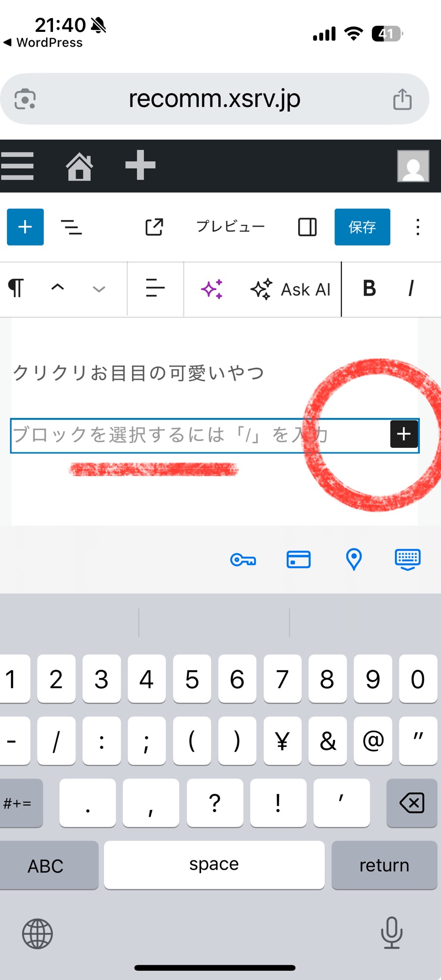This screenshot has height=980, width=441.
Task: Tap the camera lens search icon
Action: click(x=25, y=99)
